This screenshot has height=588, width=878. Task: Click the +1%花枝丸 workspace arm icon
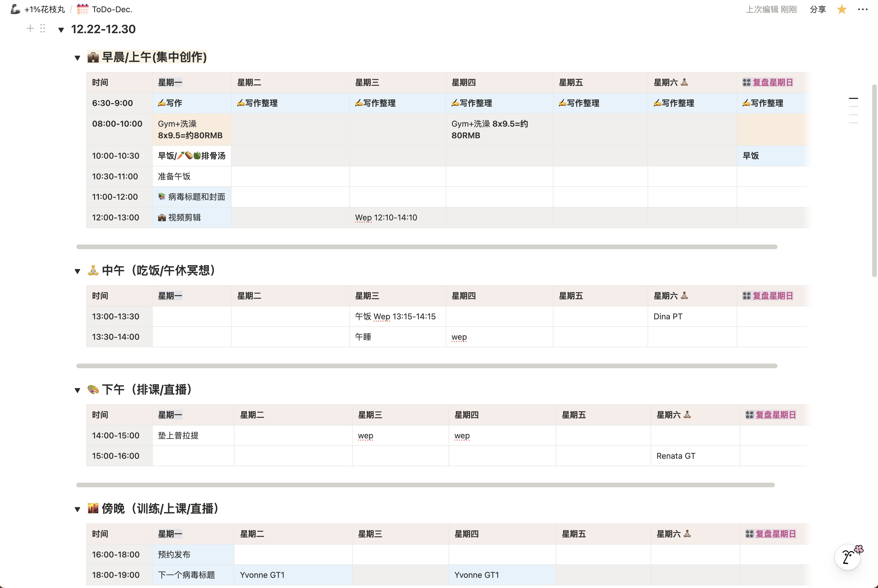click(15, 9)
